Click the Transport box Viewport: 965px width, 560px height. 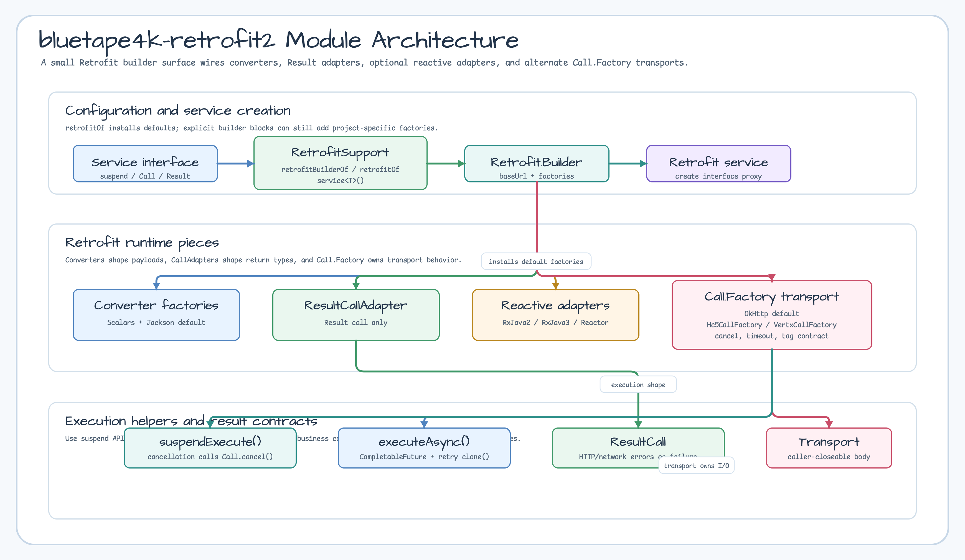[x=829, y=448]
